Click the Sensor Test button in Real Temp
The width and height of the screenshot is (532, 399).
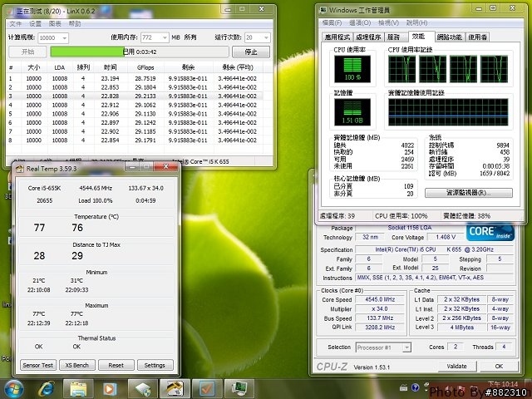click(x=38, y=366)
